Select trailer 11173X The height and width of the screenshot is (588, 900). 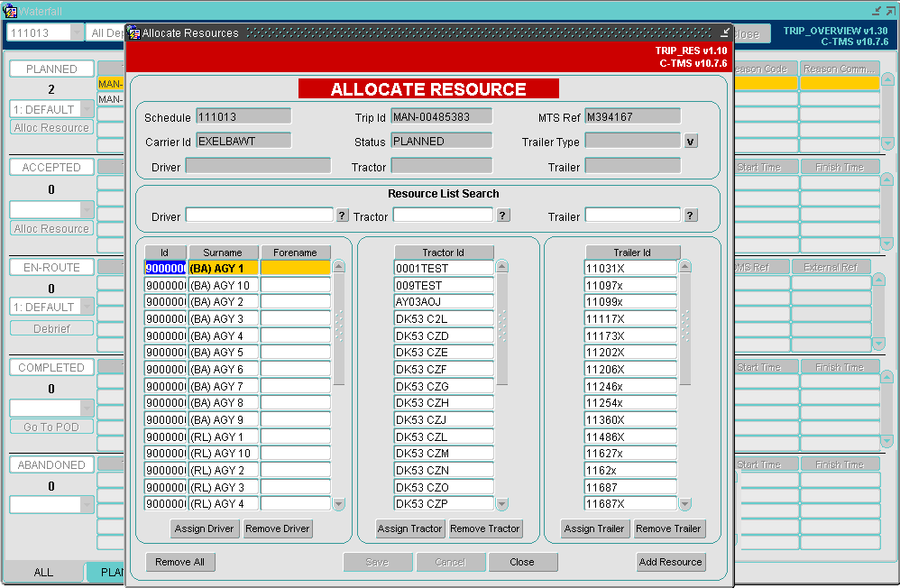coord(630,335)
